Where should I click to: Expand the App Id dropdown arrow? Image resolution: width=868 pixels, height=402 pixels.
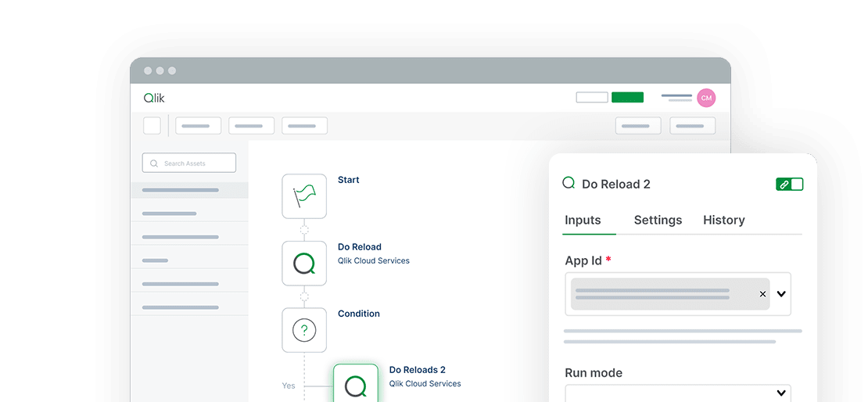click(x=781, y=294)
